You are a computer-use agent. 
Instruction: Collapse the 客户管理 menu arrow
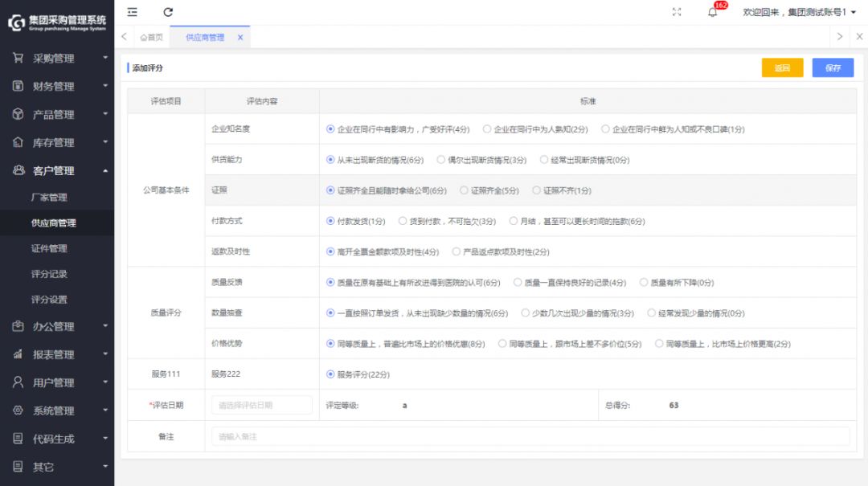click(x=105, y=171)
